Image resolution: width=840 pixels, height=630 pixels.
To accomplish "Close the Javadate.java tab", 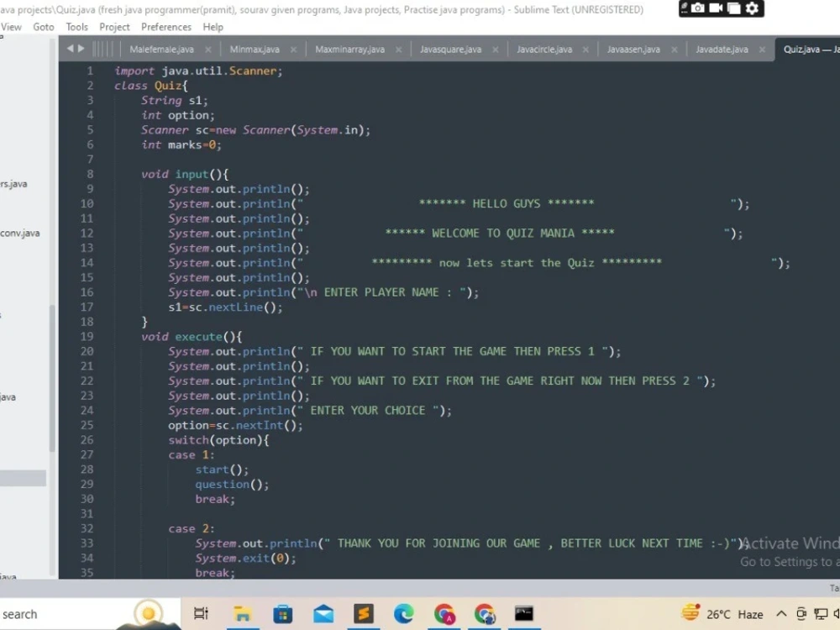I will point(762,50).
